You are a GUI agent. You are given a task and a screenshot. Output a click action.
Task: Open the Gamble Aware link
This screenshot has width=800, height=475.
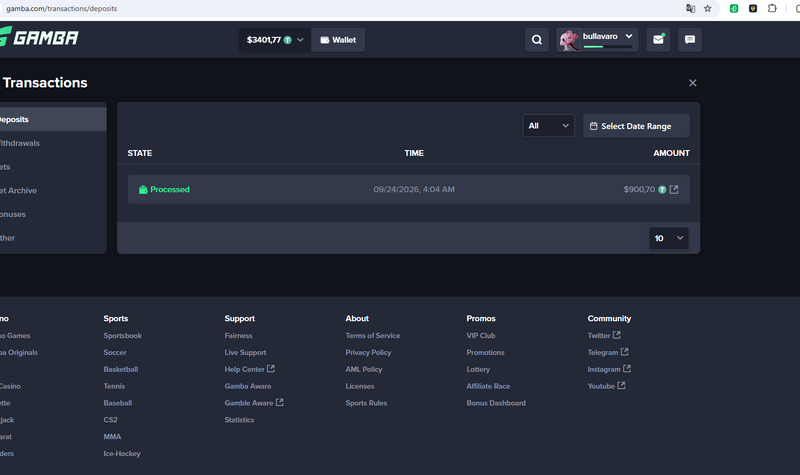pos(249,403)
